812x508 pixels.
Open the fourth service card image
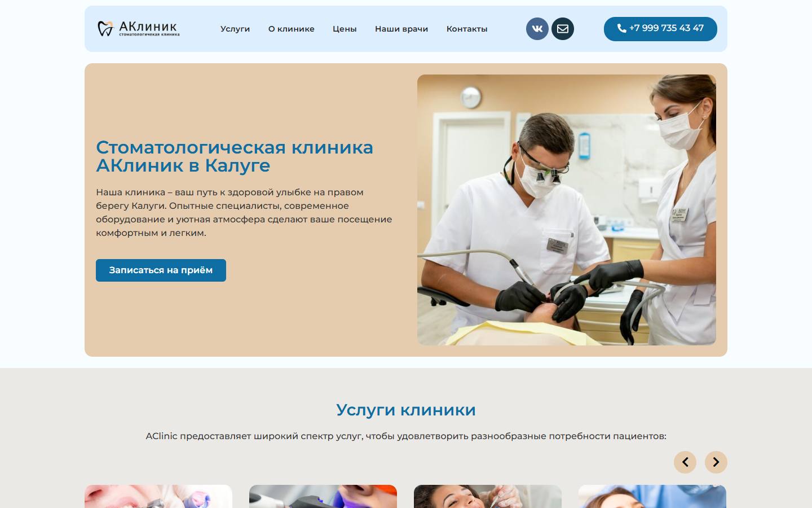pyautogui.click(x=652, y=497)
